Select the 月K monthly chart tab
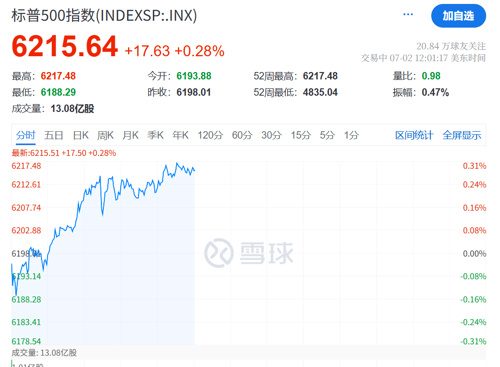 [x=130, y=135]
